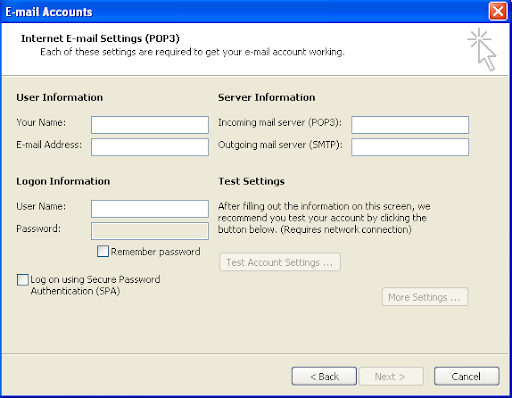Toggle Log on using Secure Password Authentication
Image resolution: width=512 pixels, height=398 pixels.
click(23, 280)
